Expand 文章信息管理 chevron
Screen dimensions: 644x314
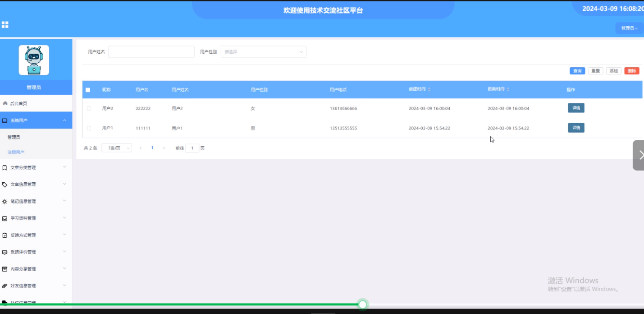64,184
